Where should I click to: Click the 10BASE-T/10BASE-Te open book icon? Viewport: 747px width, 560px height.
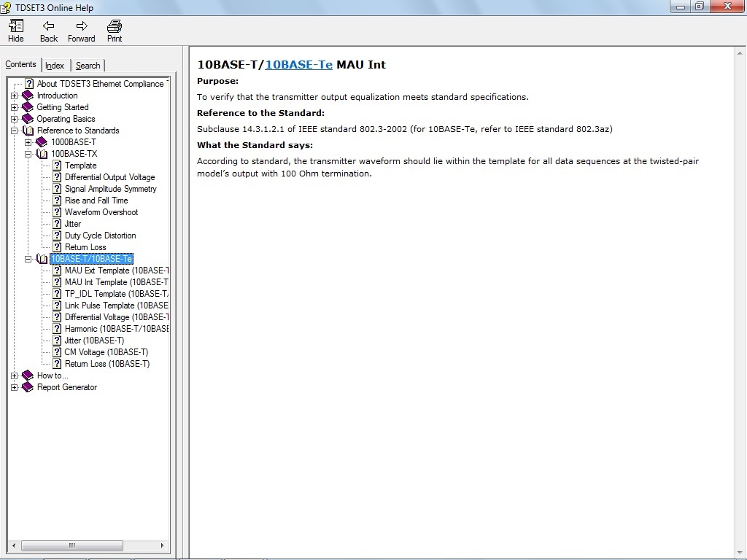[x=42, y=259]
